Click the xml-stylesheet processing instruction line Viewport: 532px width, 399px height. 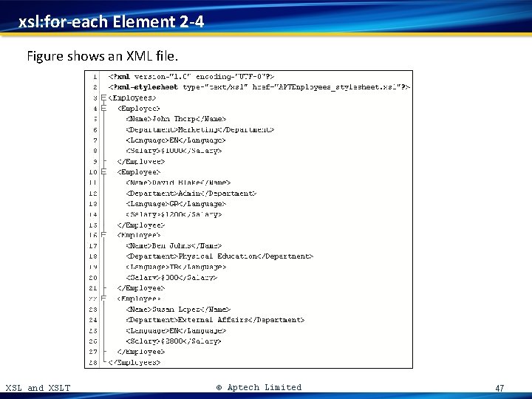[259, 87]
